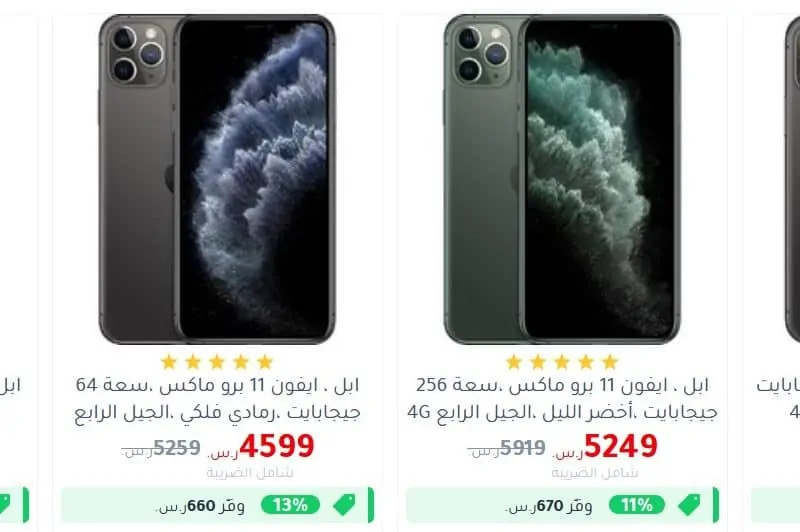Open the space gray iPhone 11 Pro Max image

point(217,179)
